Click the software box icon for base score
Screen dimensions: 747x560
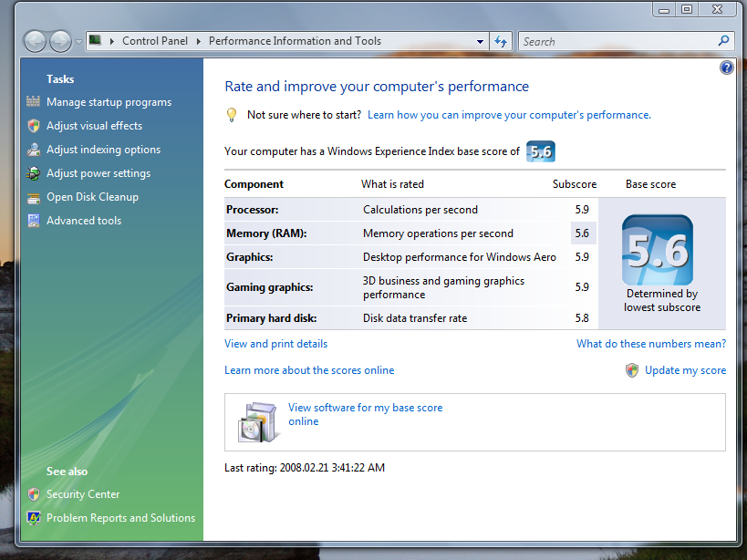tap(257, 420)
